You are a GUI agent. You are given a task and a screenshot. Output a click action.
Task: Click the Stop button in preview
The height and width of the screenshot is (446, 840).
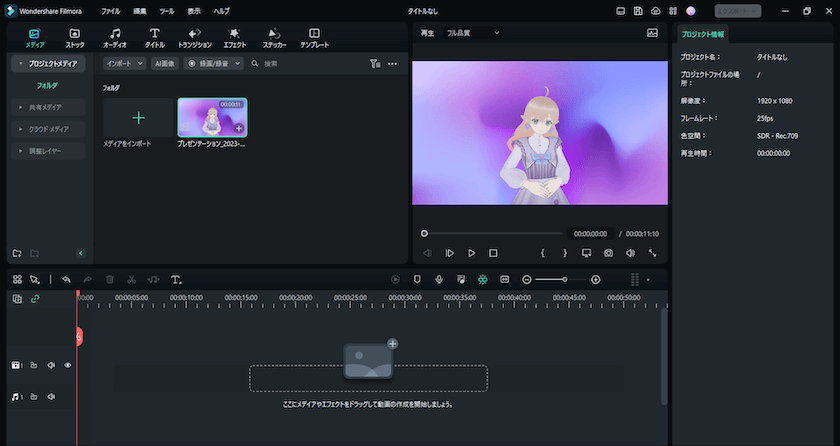[x=493, y=253]
